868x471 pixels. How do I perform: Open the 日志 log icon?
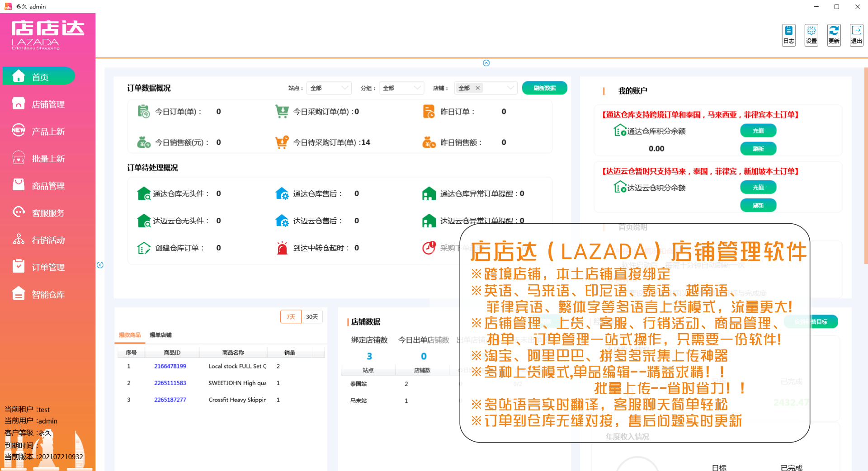789,35
